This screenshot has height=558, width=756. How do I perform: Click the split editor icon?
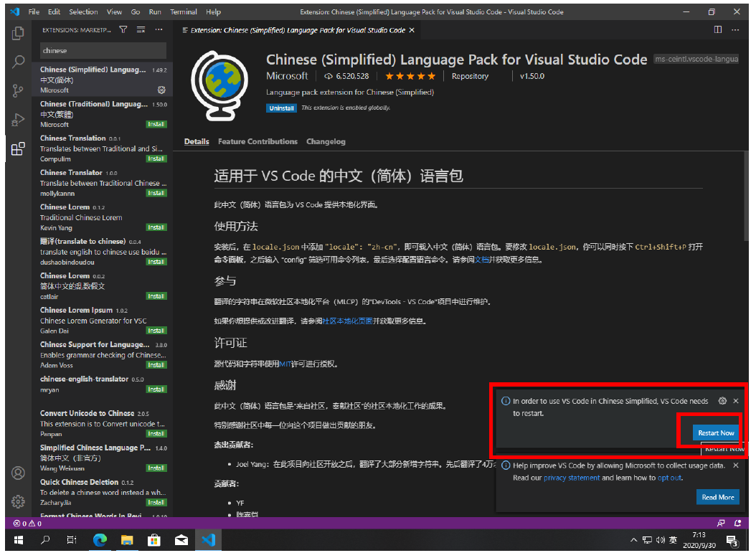pos(718,30)
